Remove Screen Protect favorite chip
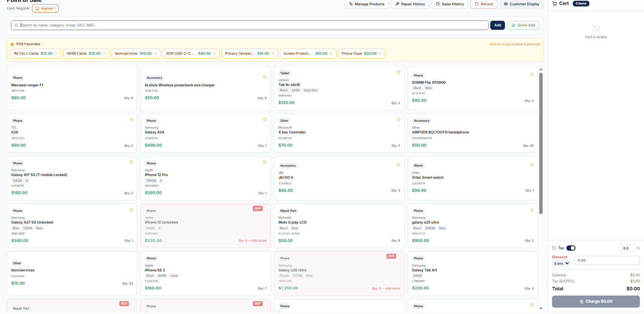 [x=331, y=54]
